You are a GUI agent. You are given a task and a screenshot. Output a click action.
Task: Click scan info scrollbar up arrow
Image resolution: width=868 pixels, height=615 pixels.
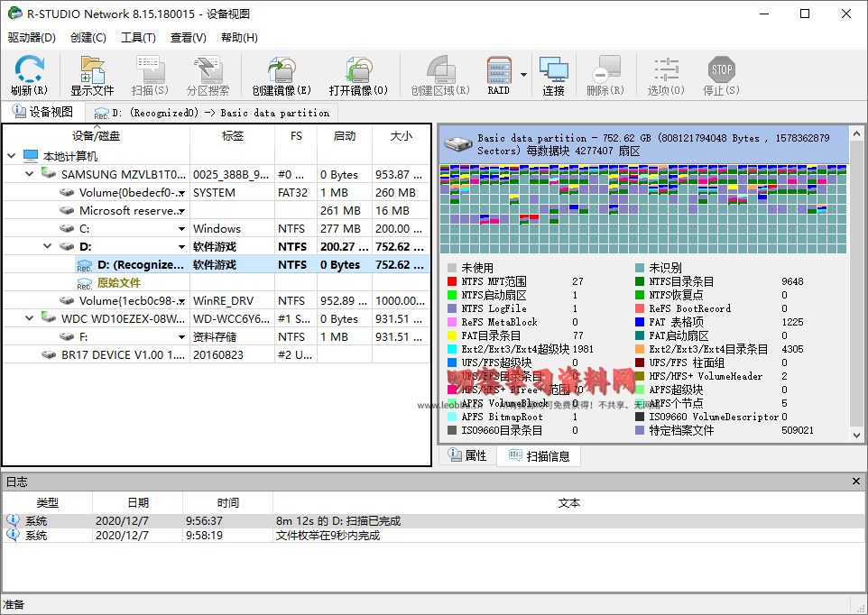856,133
